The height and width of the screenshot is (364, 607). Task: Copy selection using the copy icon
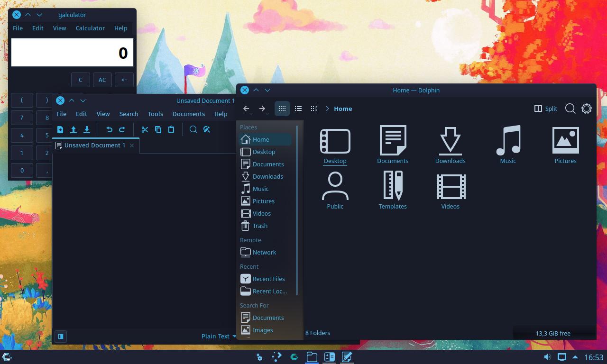(158, 129)
